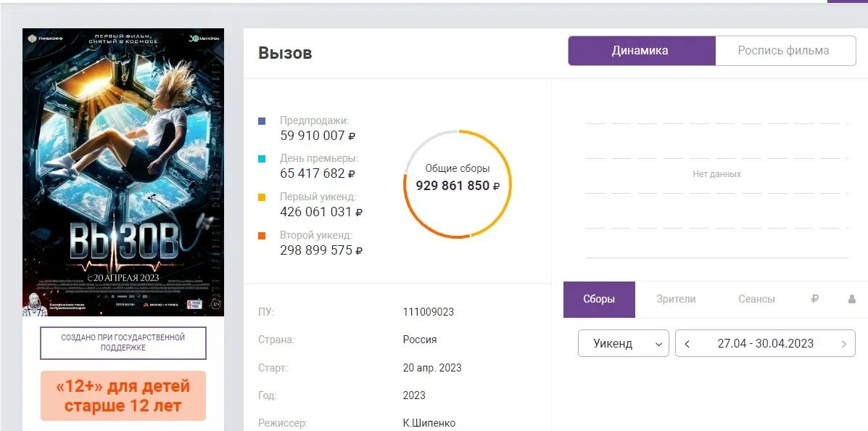Click the Общие сборы donut chart
This screenshot has height=431, width=868.
tap(458, 184)
